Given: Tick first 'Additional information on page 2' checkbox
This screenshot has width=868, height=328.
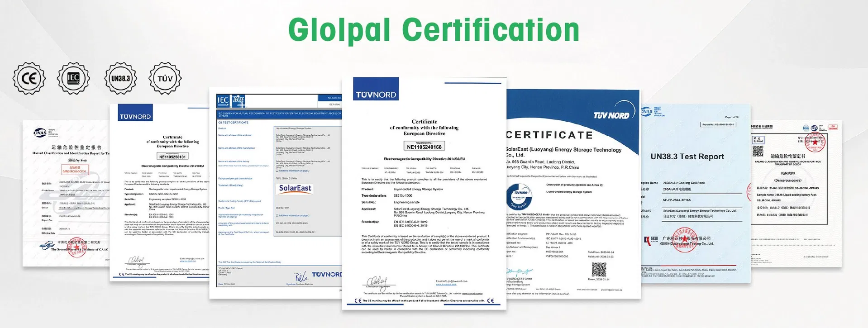Looking at the screenshot, I should (x=277, y=171).
